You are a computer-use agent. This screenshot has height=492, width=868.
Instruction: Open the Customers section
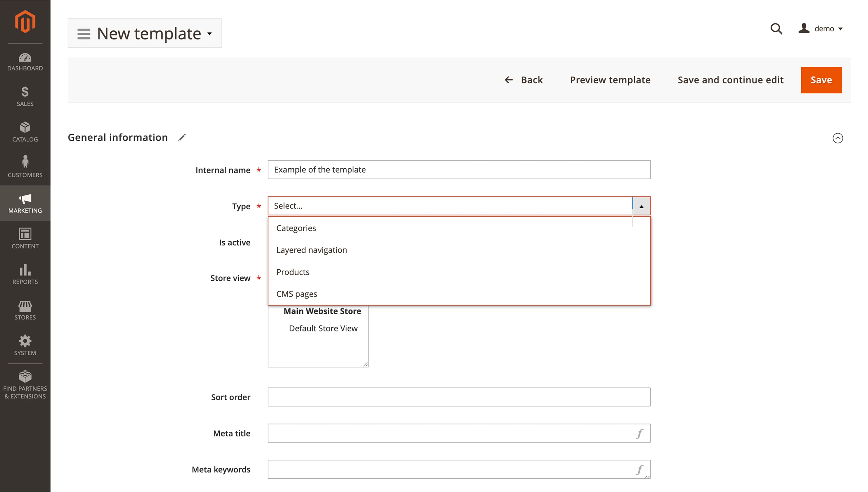pyautogui.click(x=25, y=167)
